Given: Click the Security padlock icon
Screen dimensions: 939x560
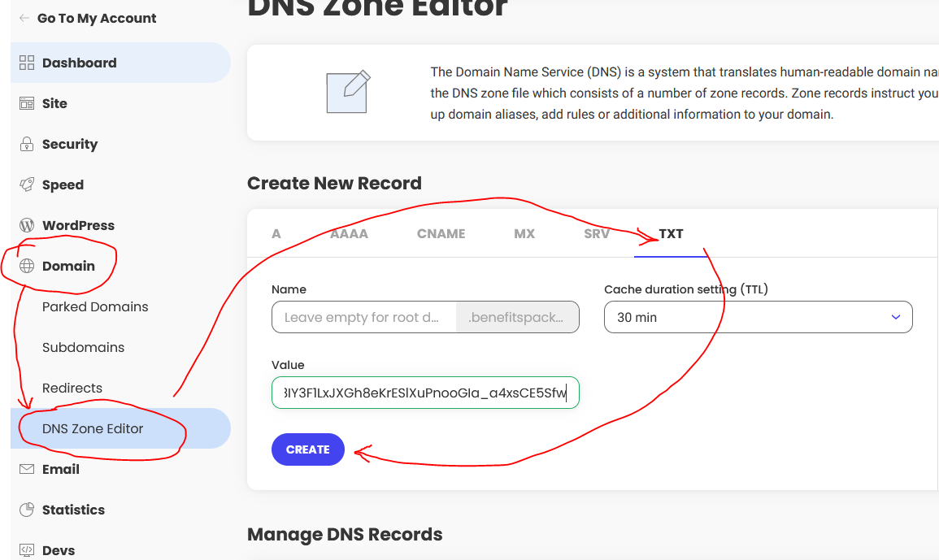Looking at the screenshot, I should [27, 144].
